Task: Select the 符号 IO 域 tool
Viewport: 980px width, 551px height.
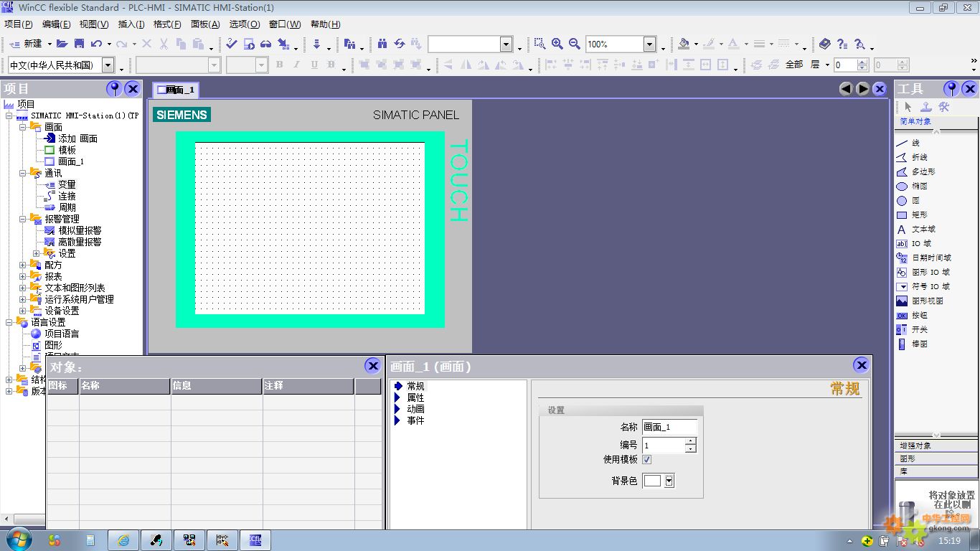Action: [923, 286]
